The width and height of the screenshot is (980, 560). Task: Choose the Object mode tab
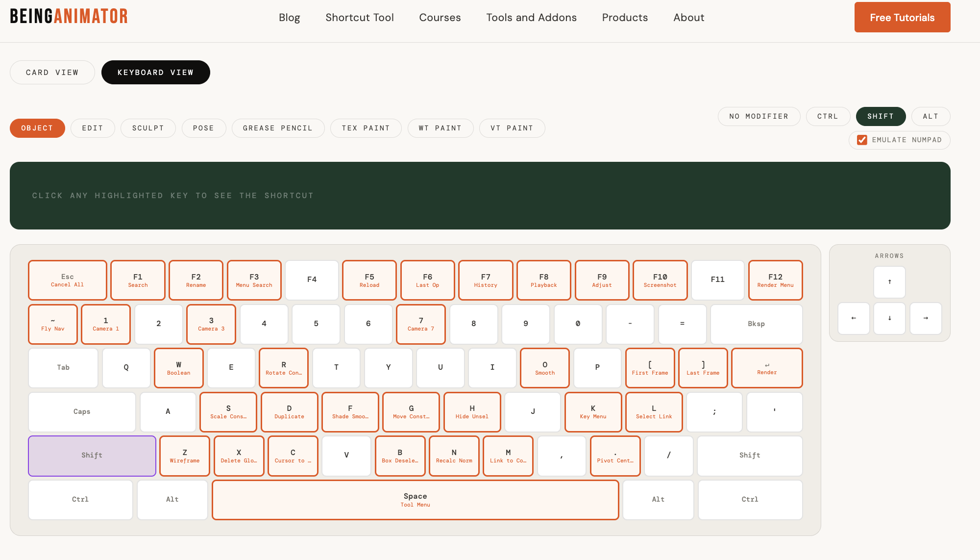[37, 128]
